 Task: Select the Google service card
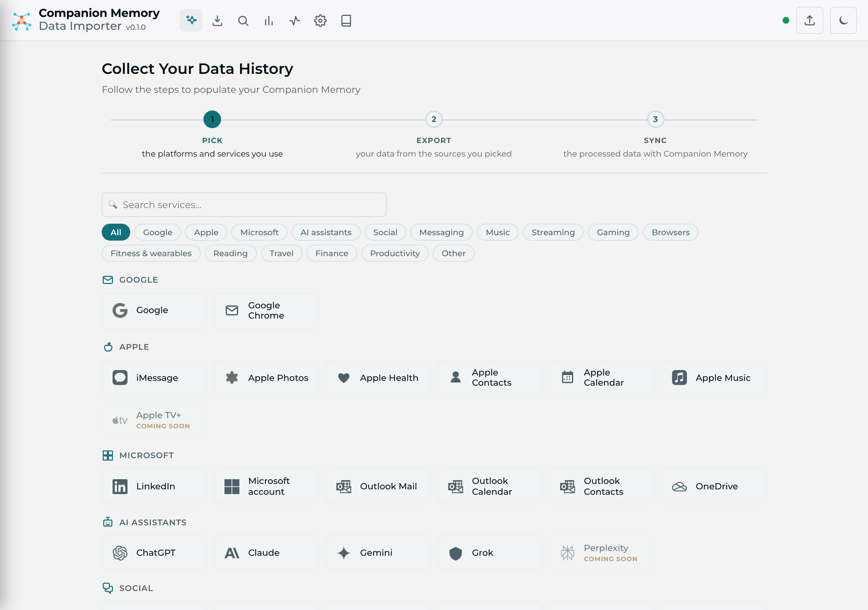(154, 310)
